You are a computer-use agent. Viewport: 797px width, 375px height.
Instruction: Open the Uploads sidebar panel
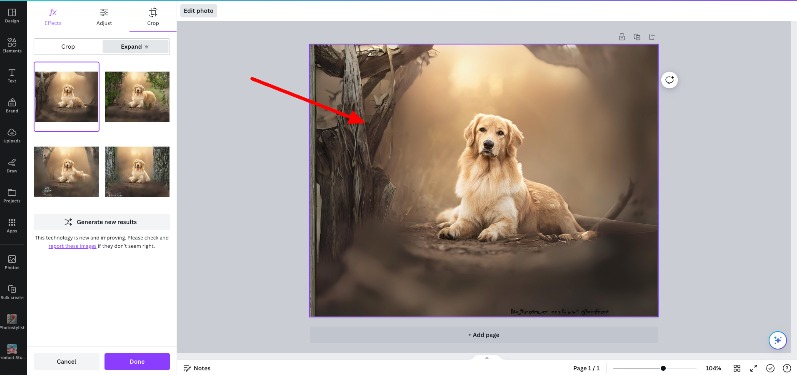coord(12,135)
